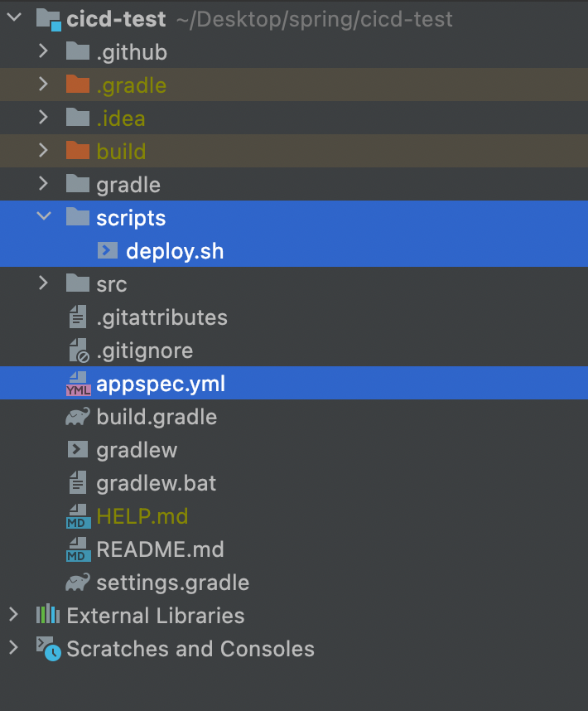Select the External Libraries label
This screenshot has height=711, width=588.
coord(156,616)
